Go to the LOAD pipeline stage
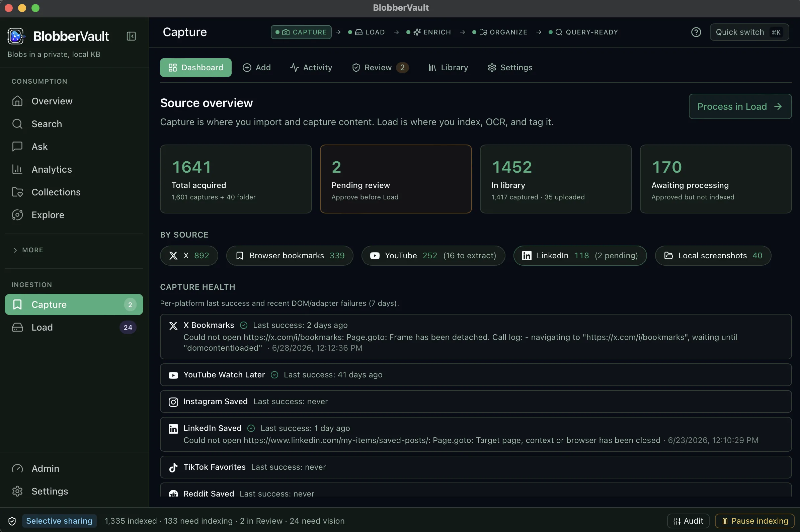This screenshot has width=800, height=532. (x=367, y=32)
